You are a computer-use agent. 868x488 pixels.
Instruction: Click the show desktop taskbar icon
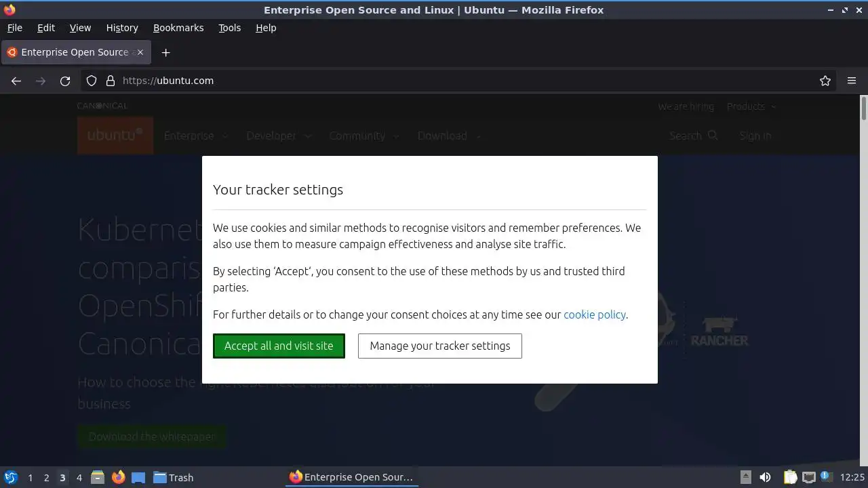pyautogui.click(x=138, y=477)
